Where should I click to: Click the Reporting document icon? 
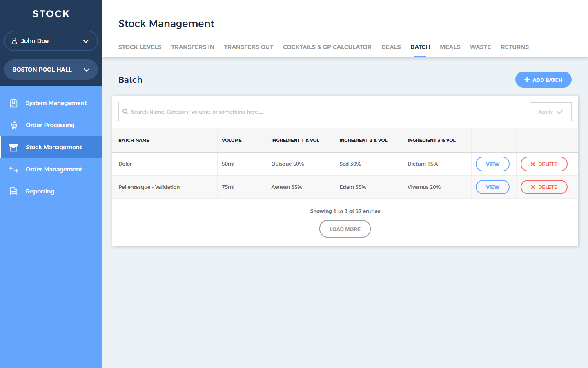click(x=13, y=191)
